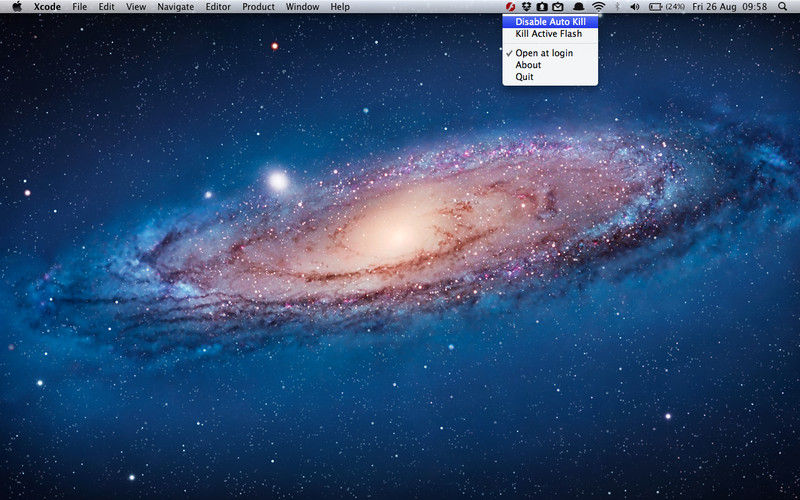Select Disable Auto Kill
800x500 pixels.
[550, 22]
